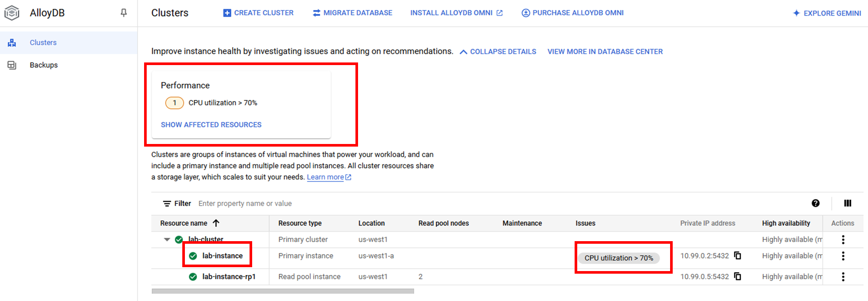Click the Read pool nodes header
868x301 pixels.
444,223
